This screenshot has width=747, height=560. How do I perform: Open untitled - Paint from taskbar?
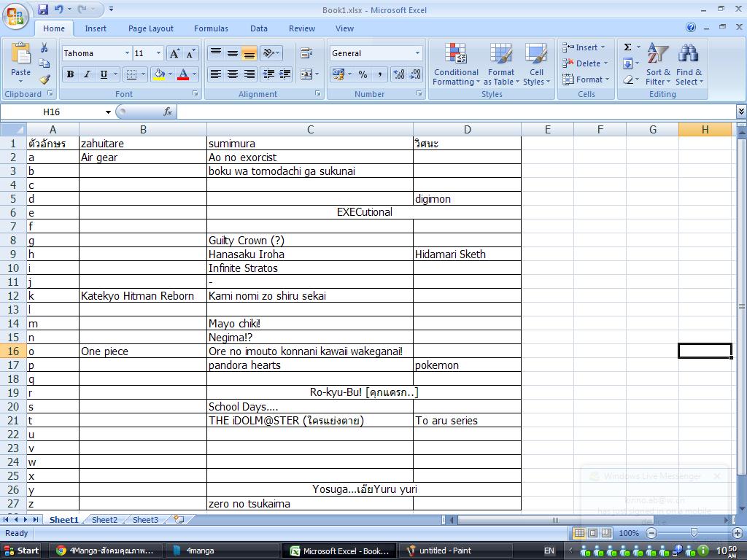pyautogui.click(x=454, y=551)
